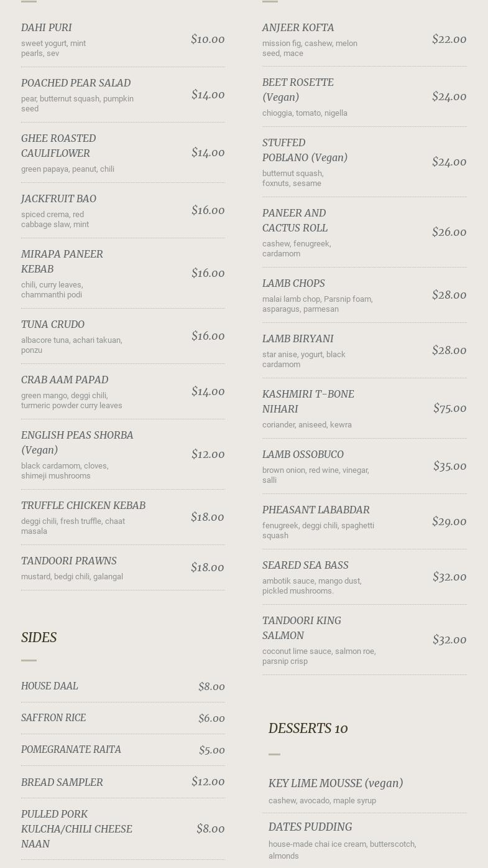The image size is (488, 868).
Task: Open the JACKFRUIT BAO menu item
Action: point(58,198)
